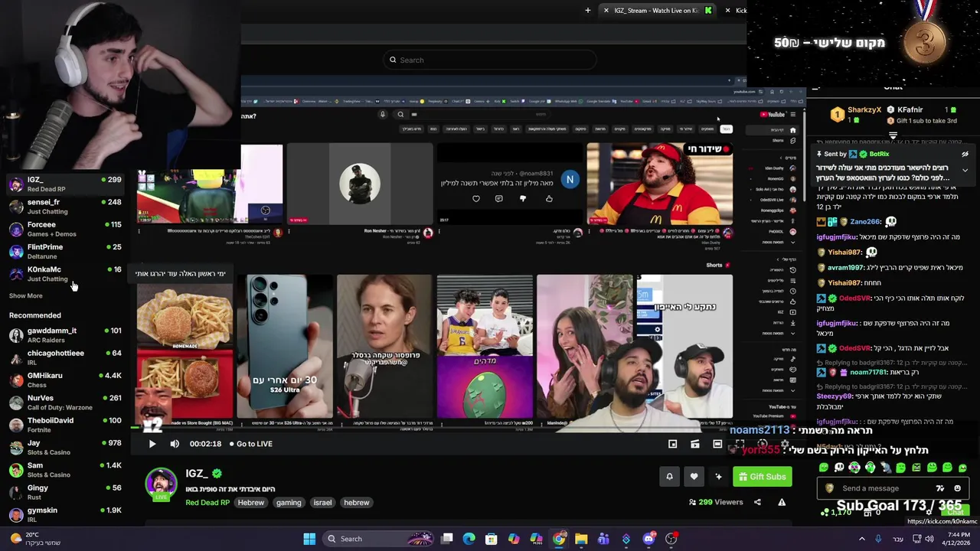Open sensei_fr channel in sidebar
The width and height of the screenshot is (980, 551).
(65, 207)
